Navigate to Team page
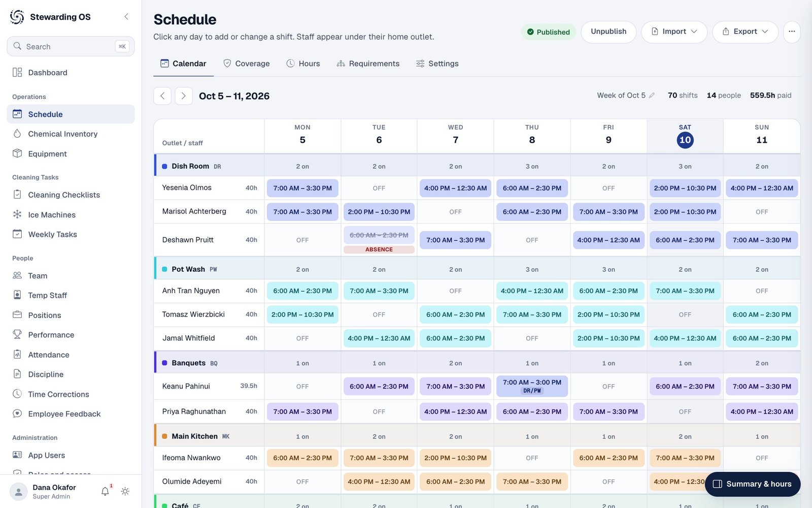 pos(71,276)
